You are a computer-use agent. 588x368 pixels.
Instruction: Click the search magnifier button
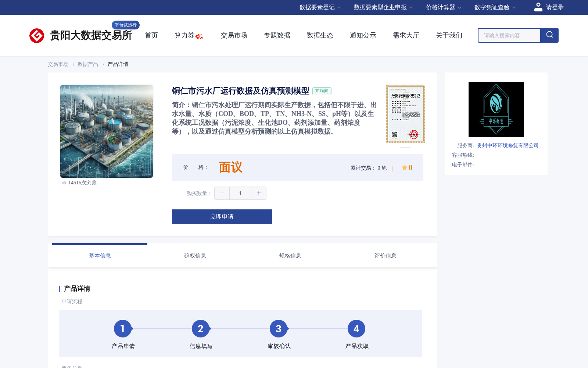[549, 35]
